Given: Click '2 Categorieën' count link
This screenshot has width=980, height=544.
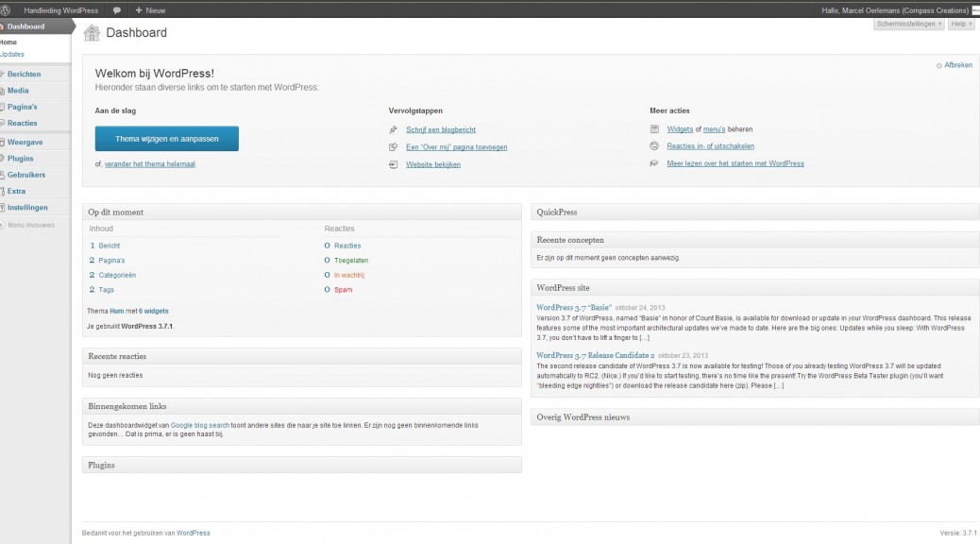Looking at the screenshot, I should point(112,275).
